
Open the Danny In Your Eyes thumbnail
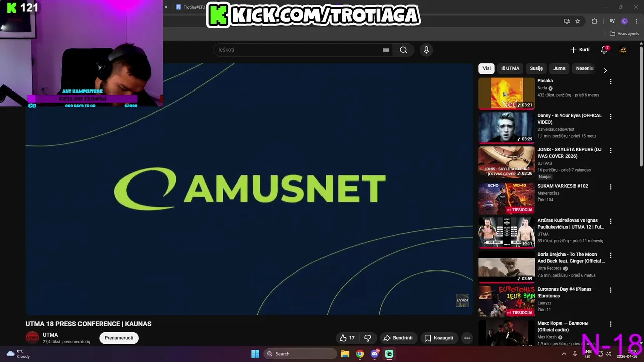(506, 128)
